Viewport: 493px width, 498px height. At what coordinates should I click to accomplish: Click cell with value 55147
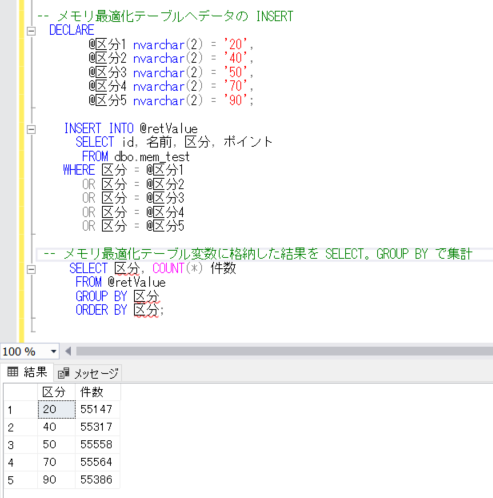pos(98,409)
